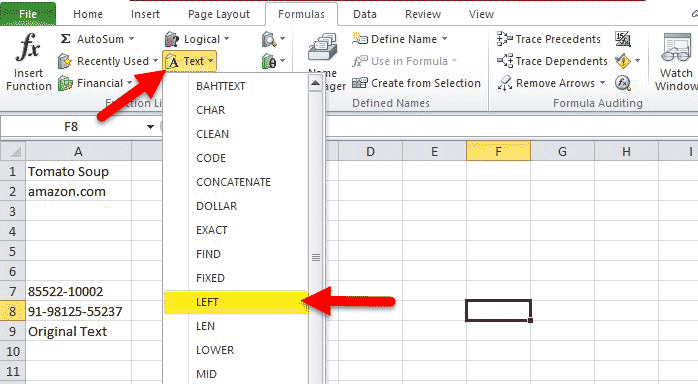Open the AutoSum sigma button
The height and width of the screenshot is (384, 698).
[65, 39]
